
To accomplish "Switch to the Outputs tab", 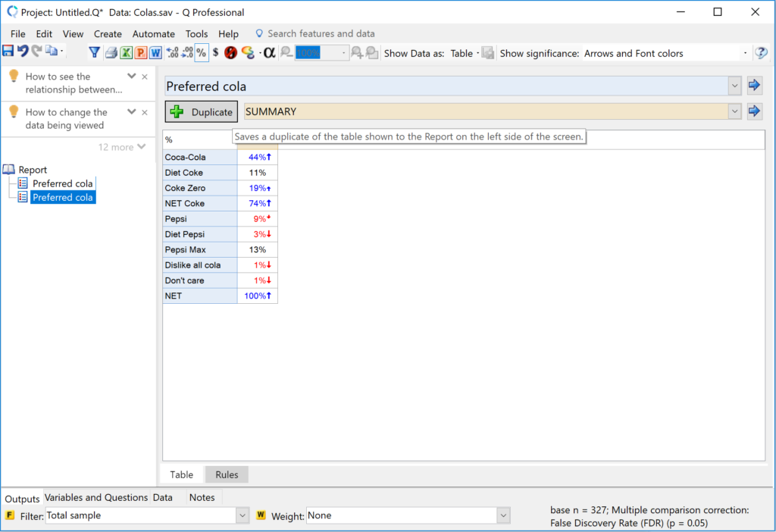I will [x=22, y=499].
